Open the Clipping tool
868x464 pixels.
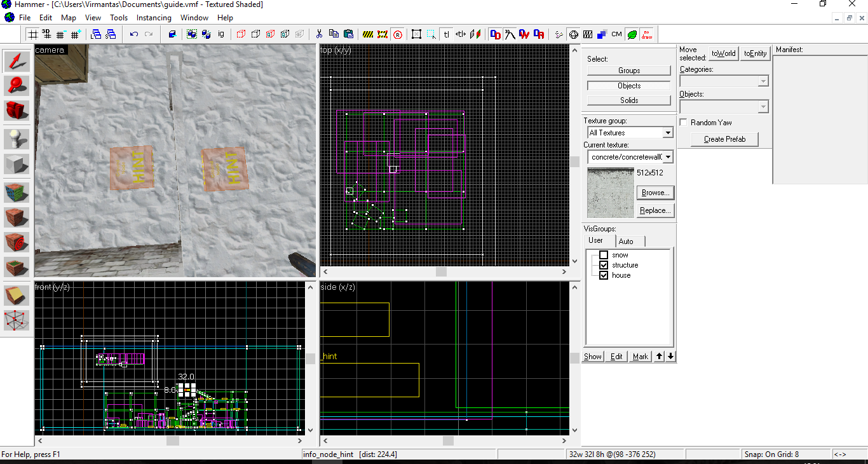[x=17, y=296]
